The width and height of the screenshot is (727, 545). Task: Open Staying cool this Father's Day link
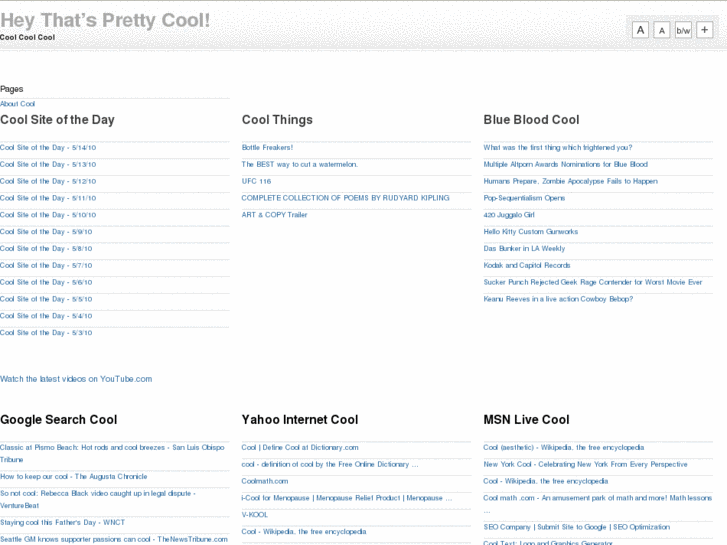pos(63,522)
